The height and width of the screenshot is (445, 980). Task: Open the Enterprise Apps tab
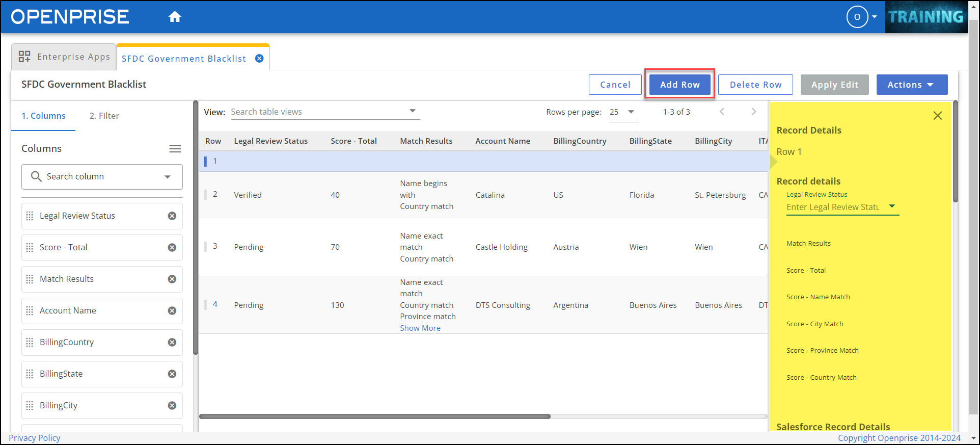[x=64, y=57]
